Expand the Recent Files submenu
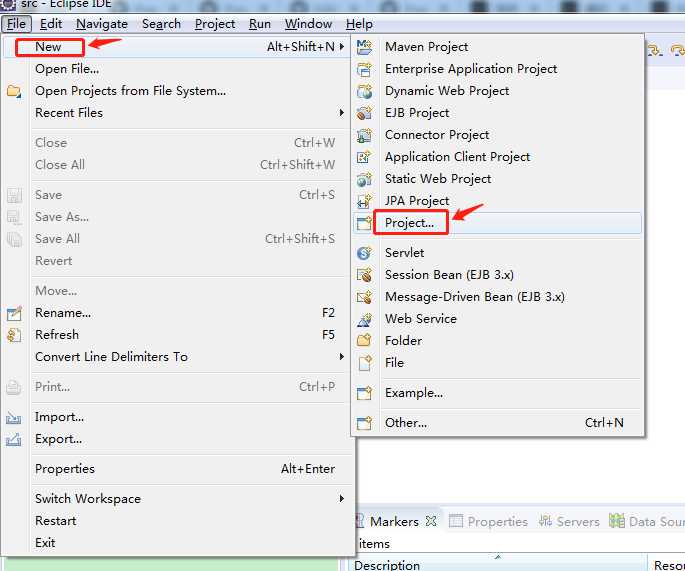 (342, 113)
